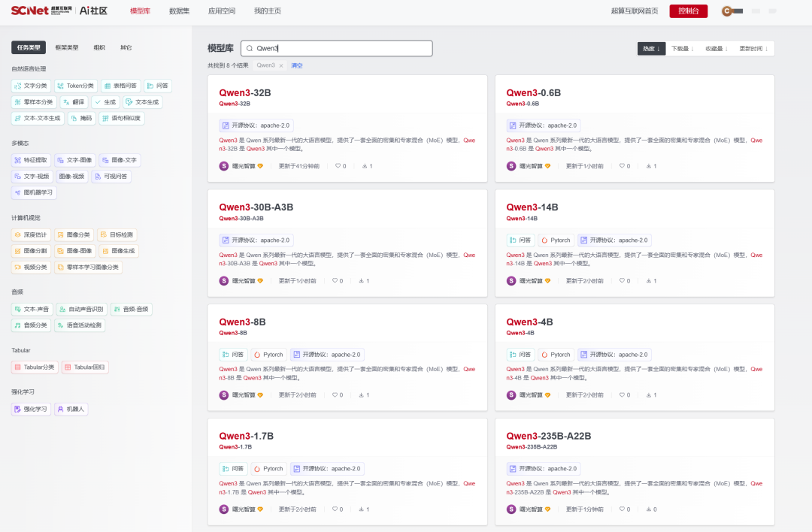Favorite Qwen3-30B-A3B using its heart icon
Viewport: 812px width, 532px height.
[x=335, y=281]
